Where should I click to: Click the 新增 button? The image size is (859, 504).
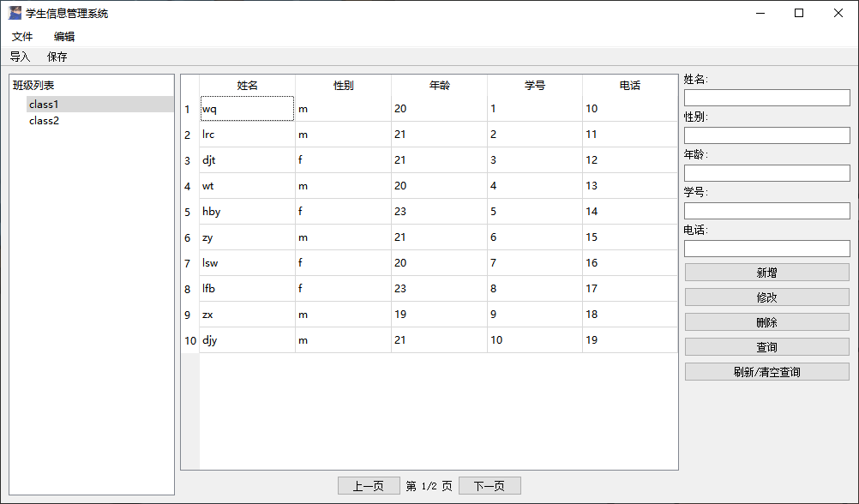(x=767, y=273)
